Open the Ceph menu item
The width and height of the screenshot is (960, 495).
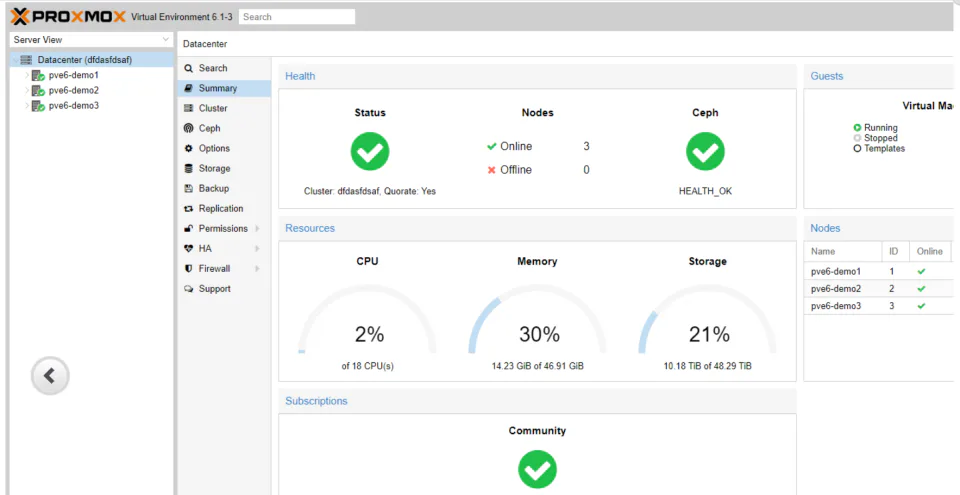[x=224, y=129]
